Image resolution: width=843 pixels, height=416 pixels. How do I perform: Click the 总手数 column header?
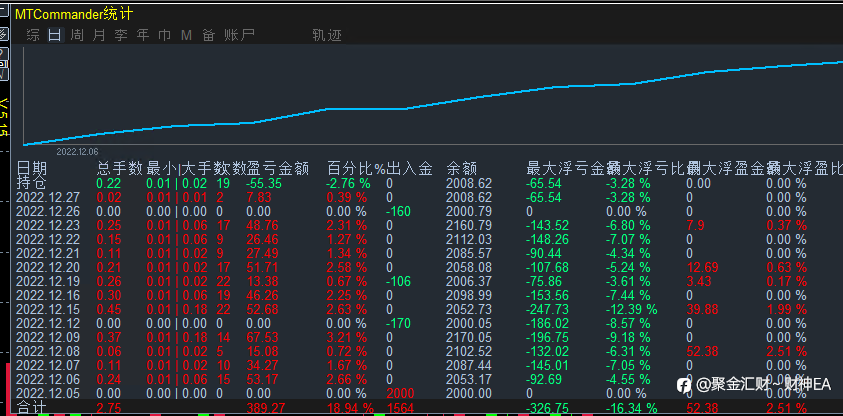point(120,169)
